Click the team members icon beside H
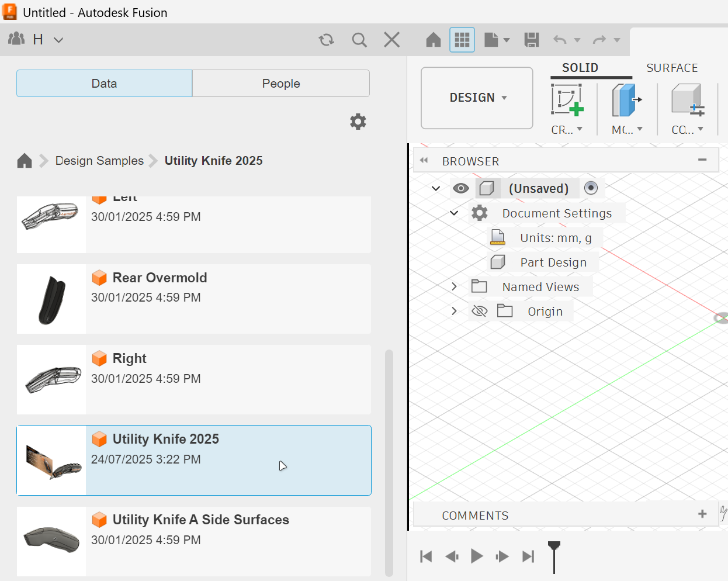 coord(16,39)
